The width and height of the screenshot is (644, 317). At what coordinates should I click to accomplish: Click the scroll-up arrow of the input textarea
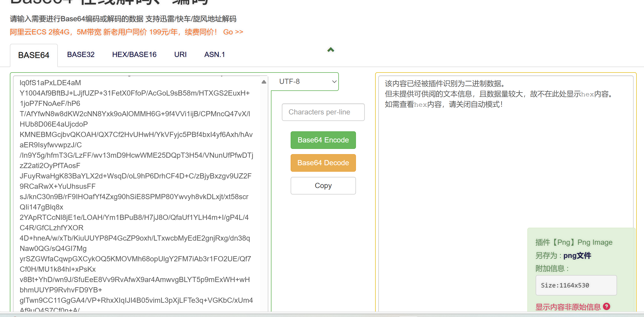point(264,82)
